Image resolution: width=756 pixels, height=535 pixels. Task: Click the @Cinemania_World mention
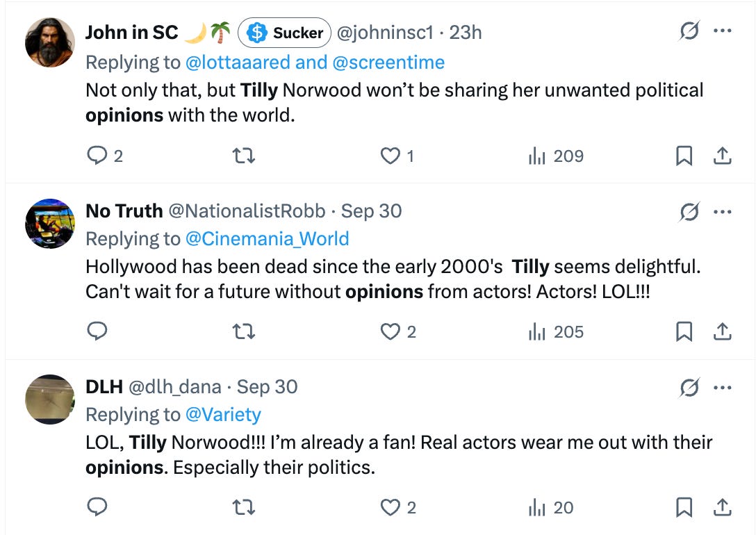click(x=269, y=238)
